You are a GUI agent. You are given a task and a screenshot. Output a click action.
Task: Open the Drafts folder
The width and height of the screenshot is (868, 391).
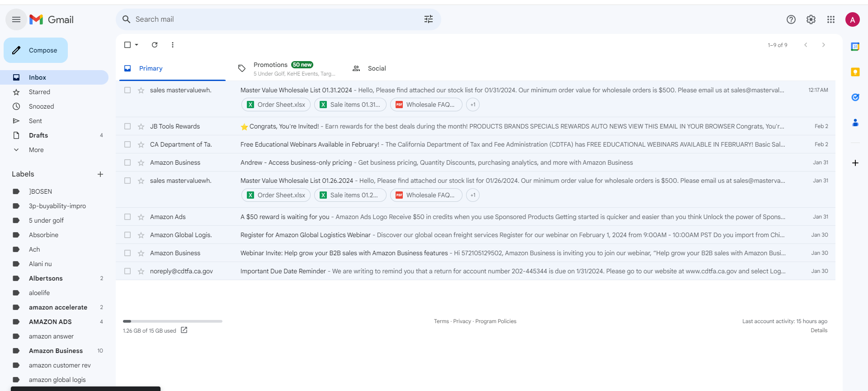pos(54,135)
